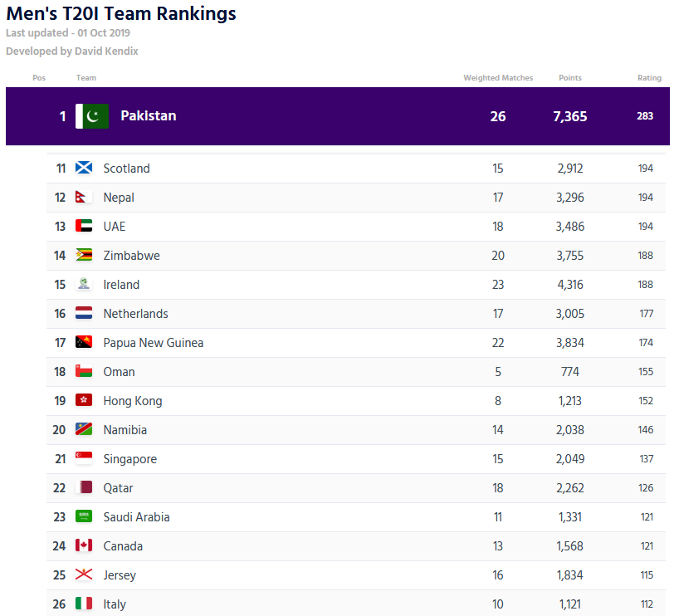Click the Pakistan flag icon
674x616 pixels.
(x=92, y=116)
